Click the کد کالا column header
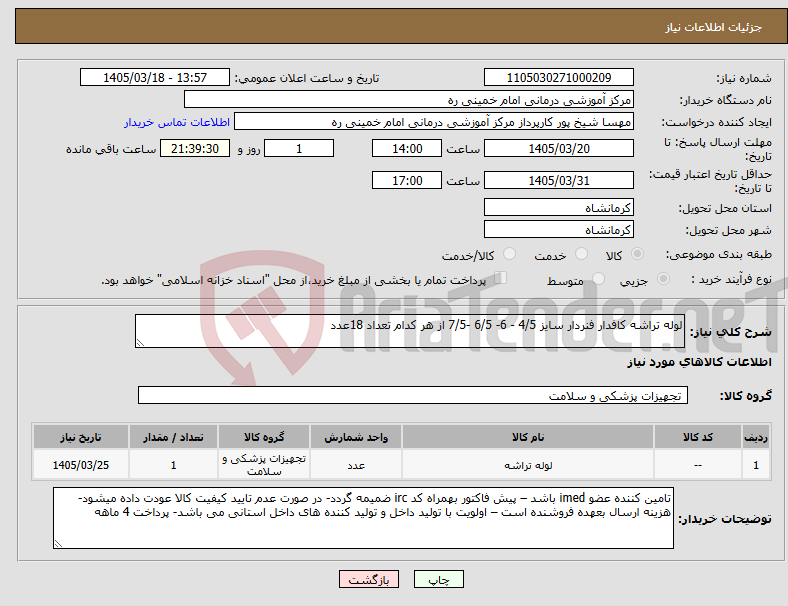788x606 pixels. (698, 437)
